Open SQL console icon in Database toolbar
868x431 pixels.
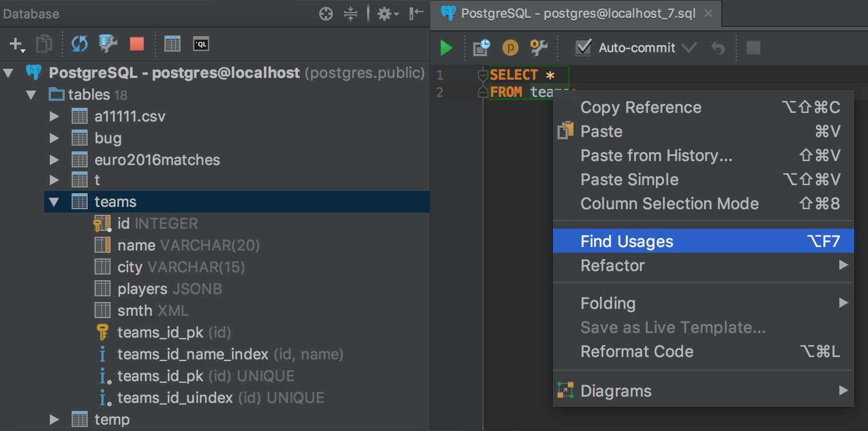pos(201,44)
